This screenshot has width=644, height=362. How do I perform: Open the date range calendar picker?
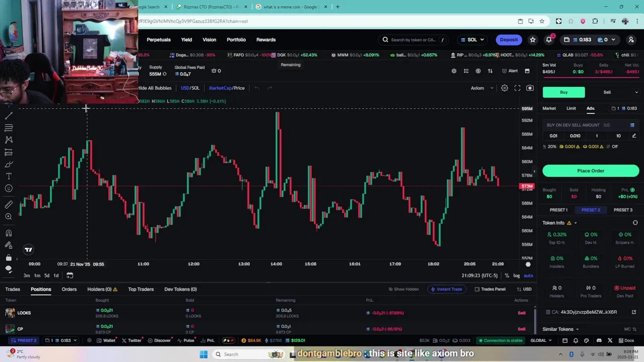[x=69, y=275]
